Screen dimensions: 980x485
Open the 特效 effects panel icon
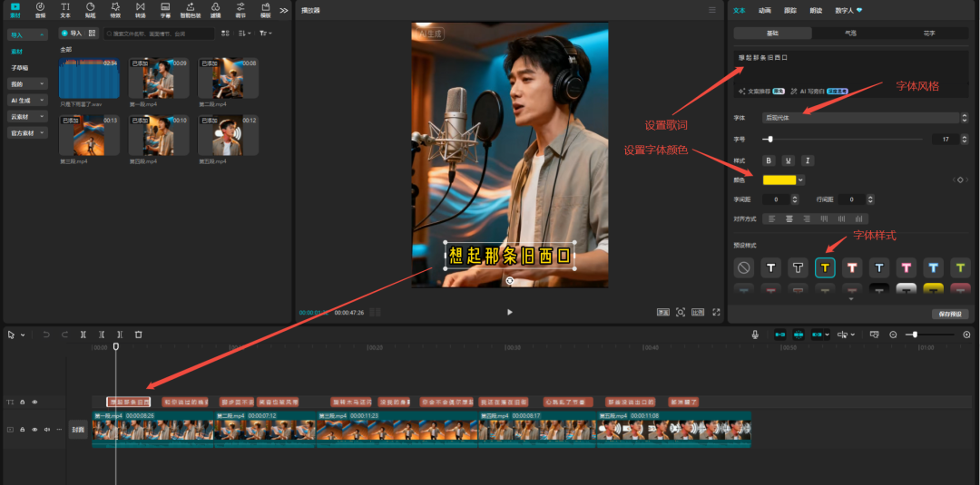click(115, 9)
